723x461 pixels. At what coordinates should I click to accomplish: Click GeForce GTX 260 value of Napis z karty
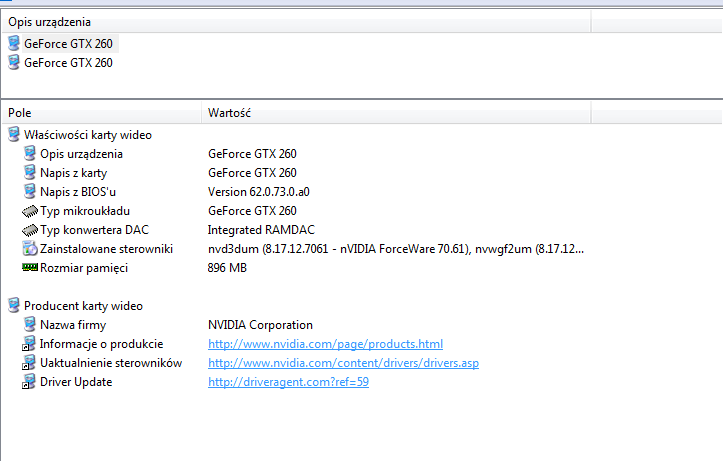(252, 173)
